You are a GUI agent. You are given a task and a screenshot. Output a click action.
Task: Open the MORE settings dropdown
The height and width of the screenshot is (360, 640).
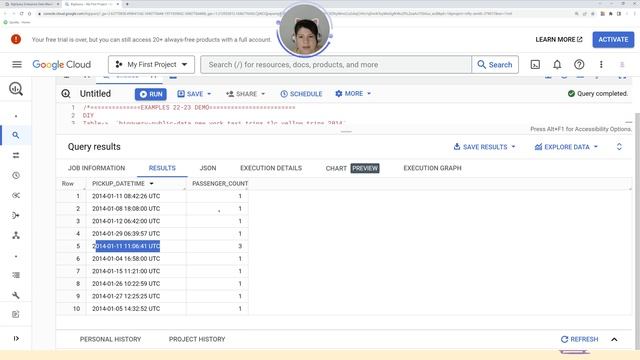(x=353, y=93)
